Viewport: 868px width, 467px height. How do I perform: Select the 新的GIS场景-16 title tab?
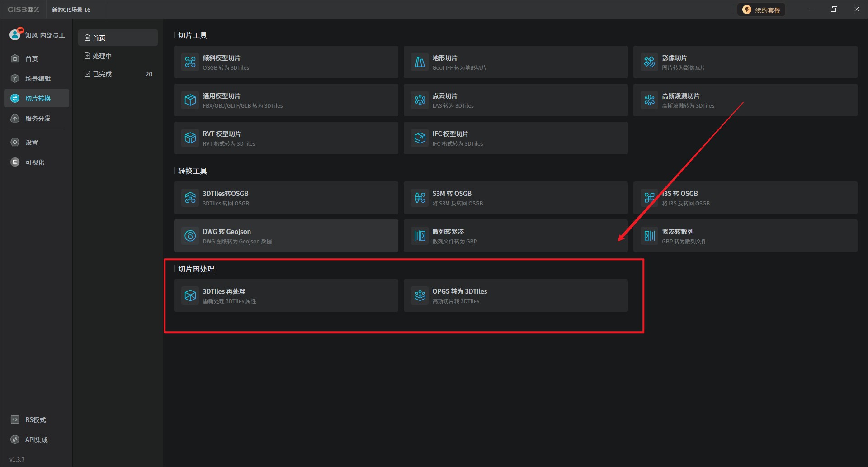tap(71, 10)
